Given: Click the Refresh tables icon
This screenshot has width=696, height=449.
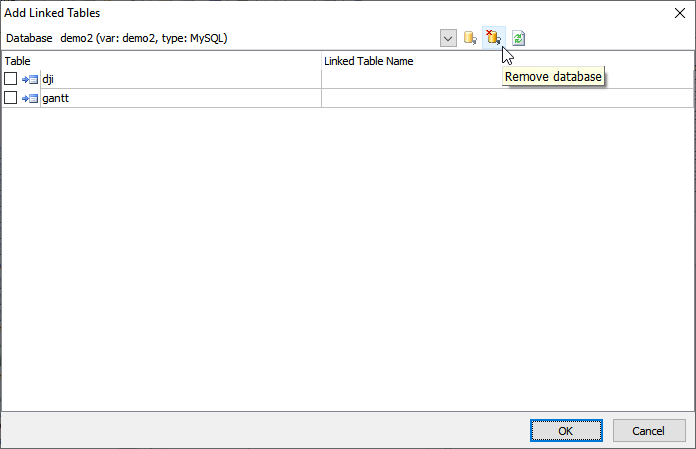Looking at the screenshot, I should pyautogui.click(x=519, y=38).
